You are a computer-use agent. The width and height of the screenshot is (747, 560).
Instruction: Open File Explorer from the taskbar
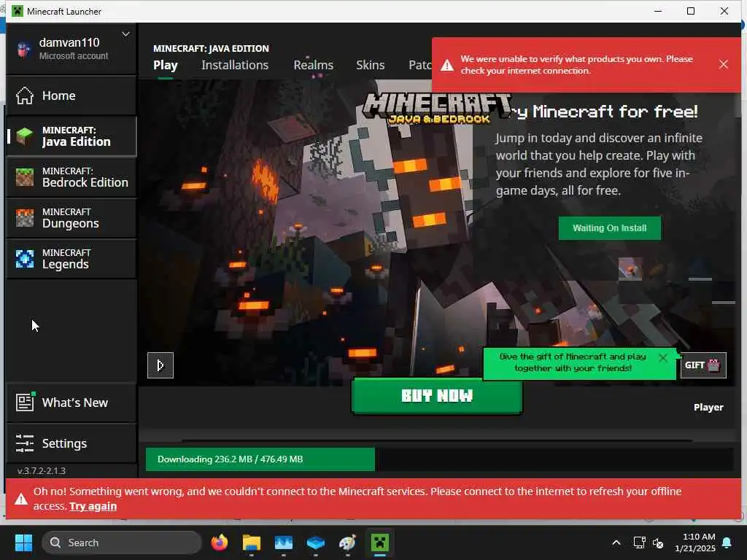[251, 542]
